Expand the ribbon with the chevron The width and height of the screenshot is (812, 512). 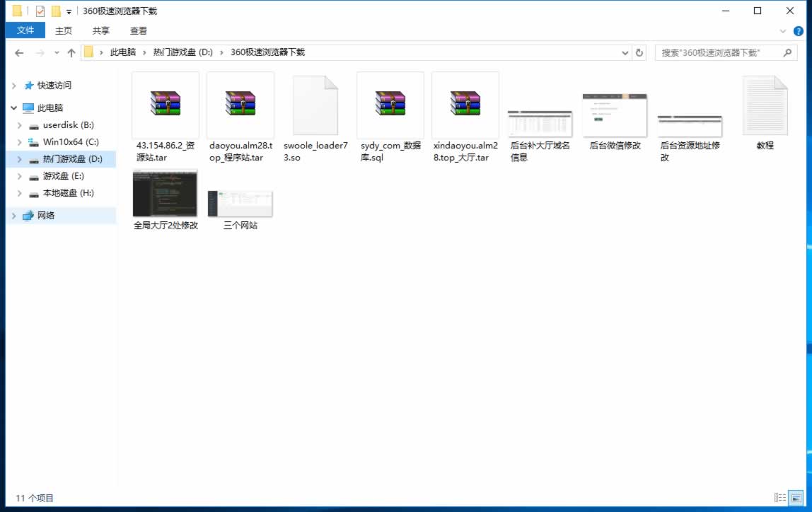tap(783, 31)
